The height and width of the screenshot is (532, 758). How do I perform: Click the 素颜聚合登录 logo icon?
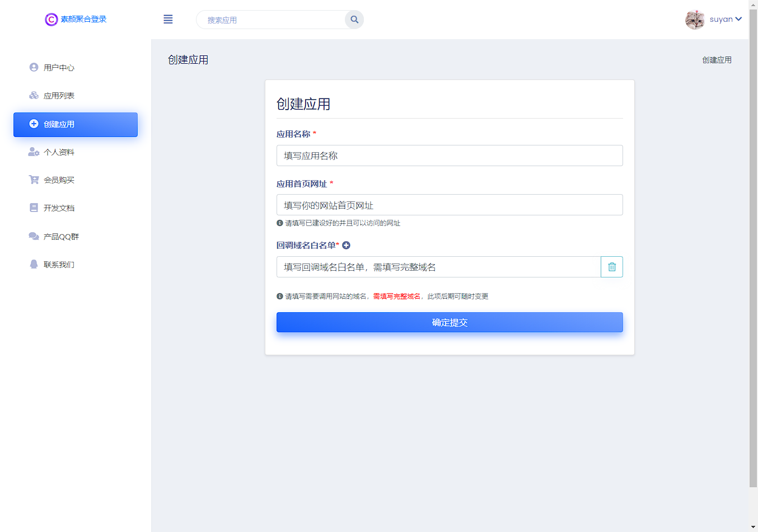(x=51, y=19)
